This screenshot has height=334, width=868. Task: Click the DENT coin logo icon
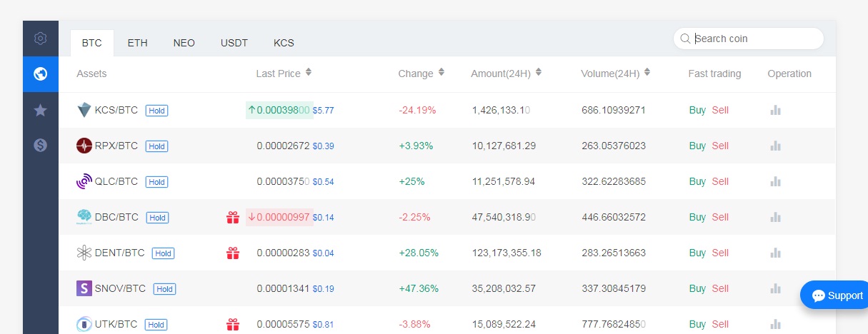pyautogui.click(x=84, y=253)
